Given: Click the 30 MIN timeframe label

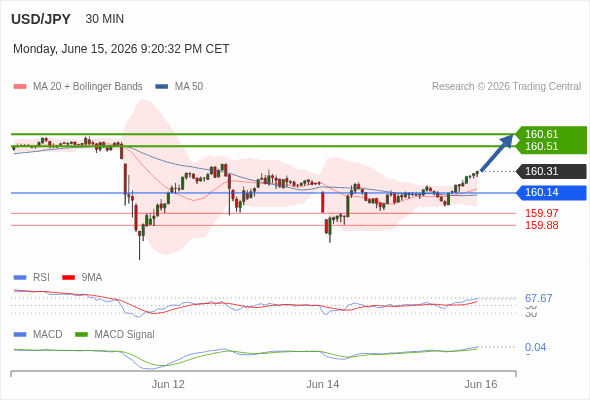Looking at the screenshot, I should point(105,19).
